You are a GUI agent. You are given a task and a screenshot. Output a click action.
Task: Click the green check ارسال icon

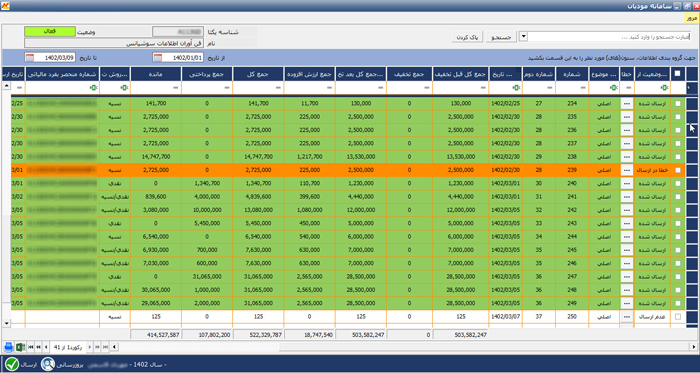point(12,364)
